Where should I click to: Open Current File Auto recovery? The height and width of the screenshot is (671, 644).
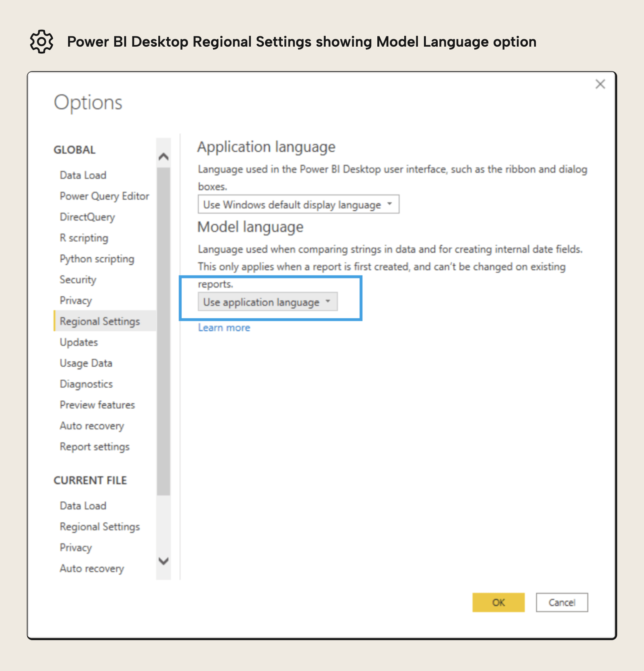(92, 569)
